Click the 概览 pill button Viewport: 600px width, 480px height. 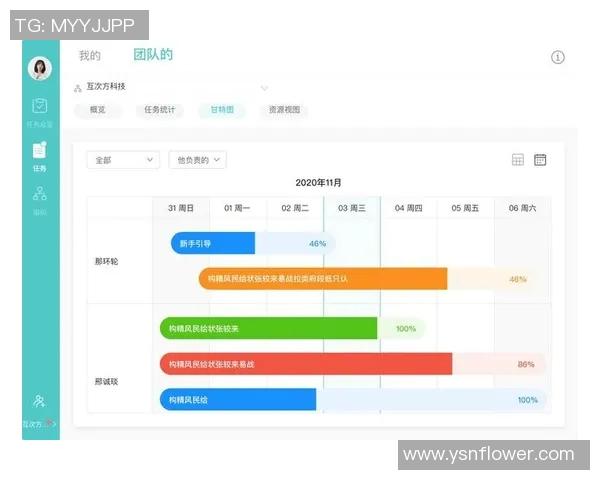coord(98,110)
